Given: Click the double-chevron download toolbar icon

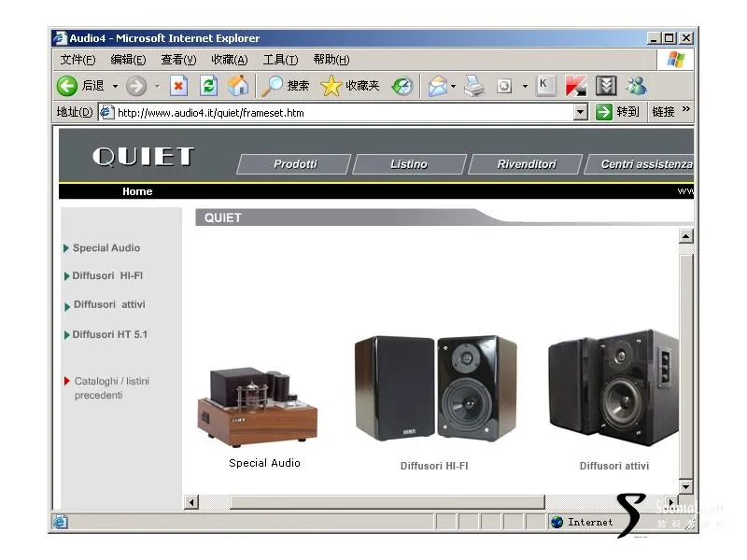Looking at the screenshot, I should [606, 86].
